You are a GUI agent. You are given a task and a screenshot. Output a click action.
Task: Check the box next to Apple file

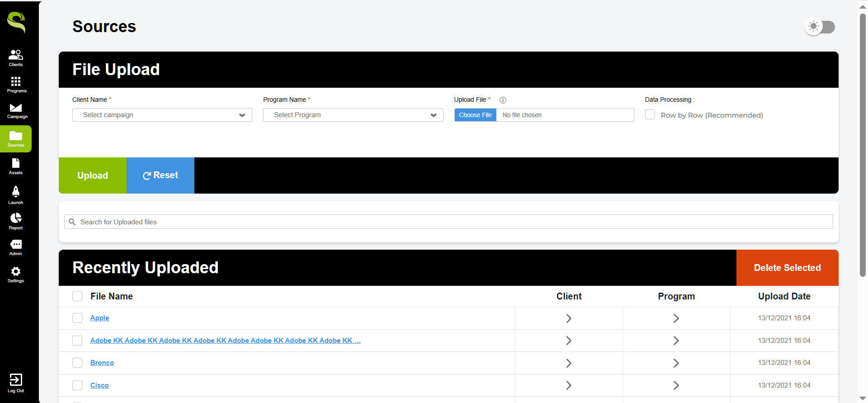[77, 318]
